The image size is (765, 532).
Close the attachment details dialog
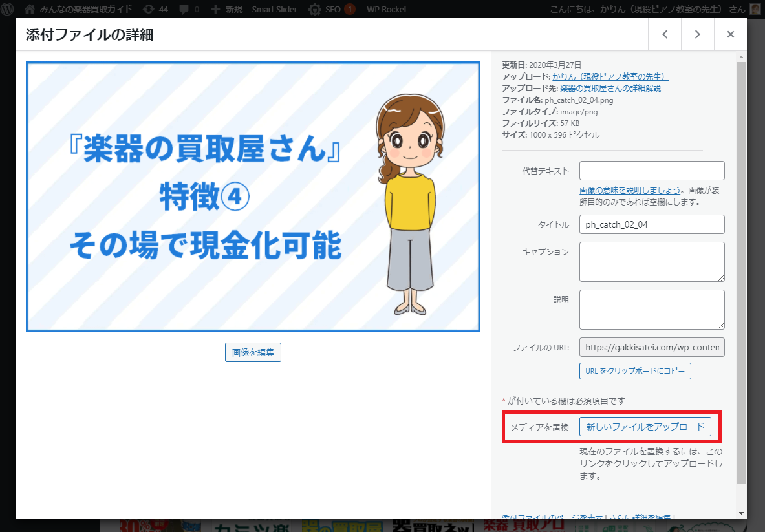coord(730,34)
